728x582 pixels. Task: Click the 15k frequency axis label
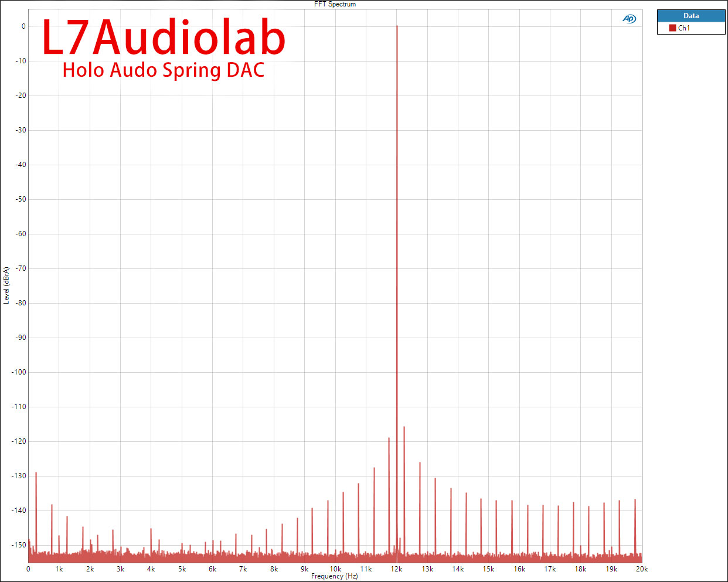(x=488, y=569)
